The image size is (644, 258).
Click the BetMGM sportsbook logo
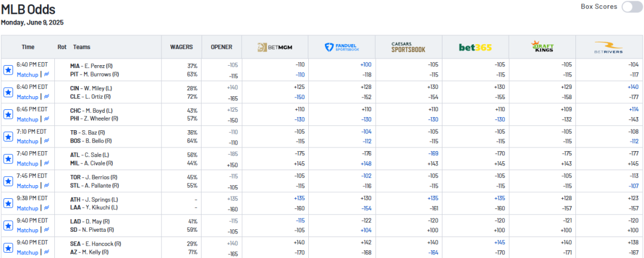coord(275,47)
